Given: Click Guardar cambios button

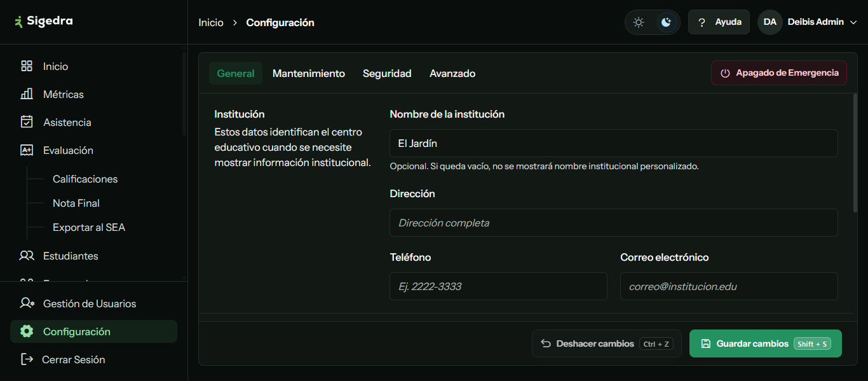Looking at the screenshot, I should (x=766, y=343).
